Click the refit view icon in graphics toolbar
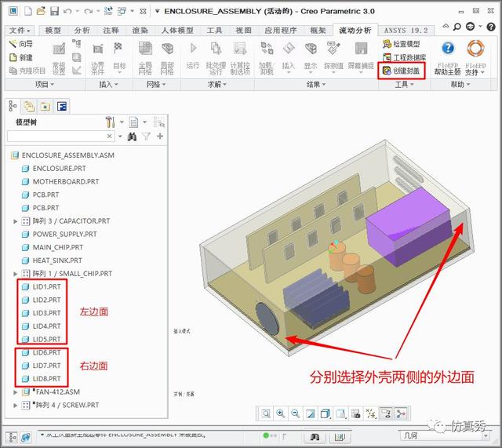This screenshot has height=448, width=502. (266, 413)
